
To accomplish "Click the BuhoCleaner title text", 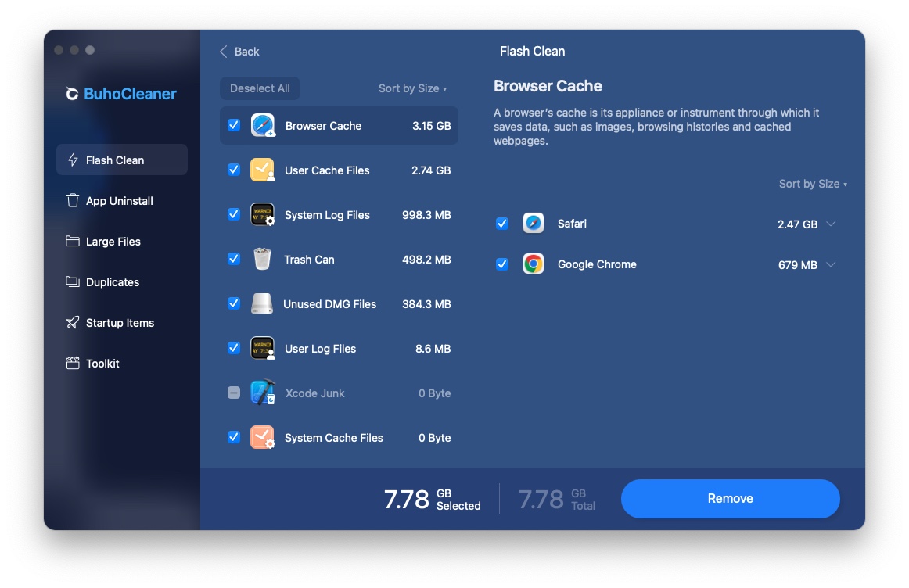I will point(130,94).
